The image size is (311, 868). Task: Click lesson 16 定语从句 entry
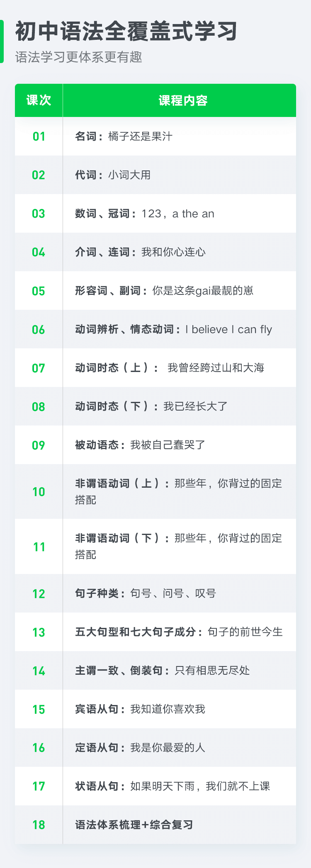click(x=155, y=748)
